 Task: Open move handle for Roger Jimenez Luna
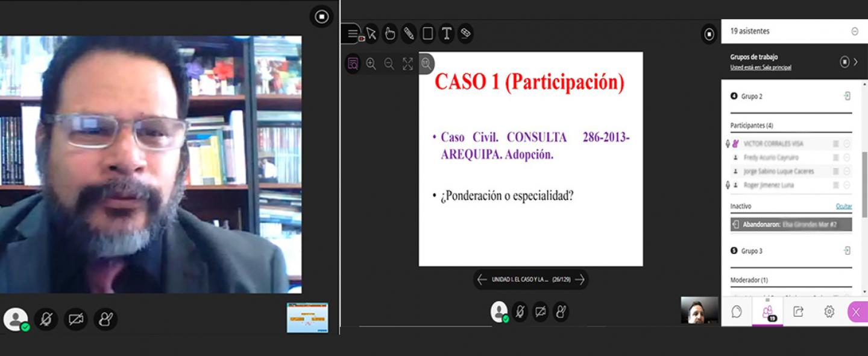click(836, 185)
